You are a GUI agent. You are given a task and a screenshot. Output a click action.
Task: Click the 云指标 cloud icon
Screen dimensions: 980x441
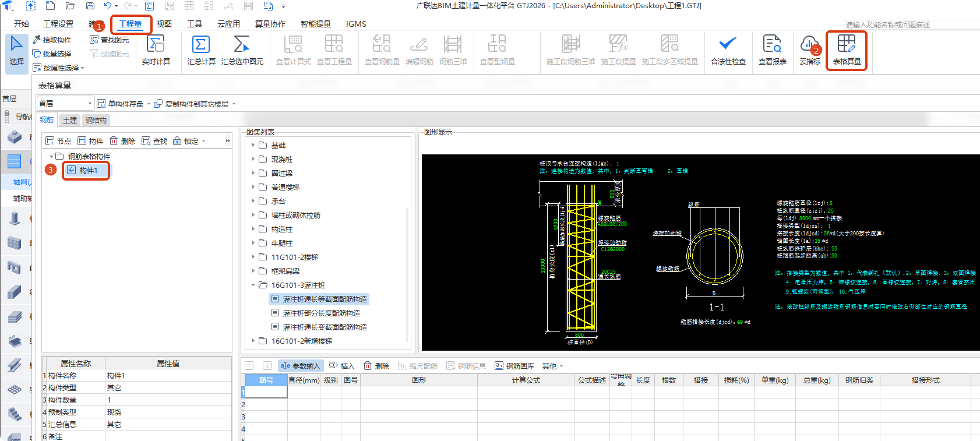809,45
